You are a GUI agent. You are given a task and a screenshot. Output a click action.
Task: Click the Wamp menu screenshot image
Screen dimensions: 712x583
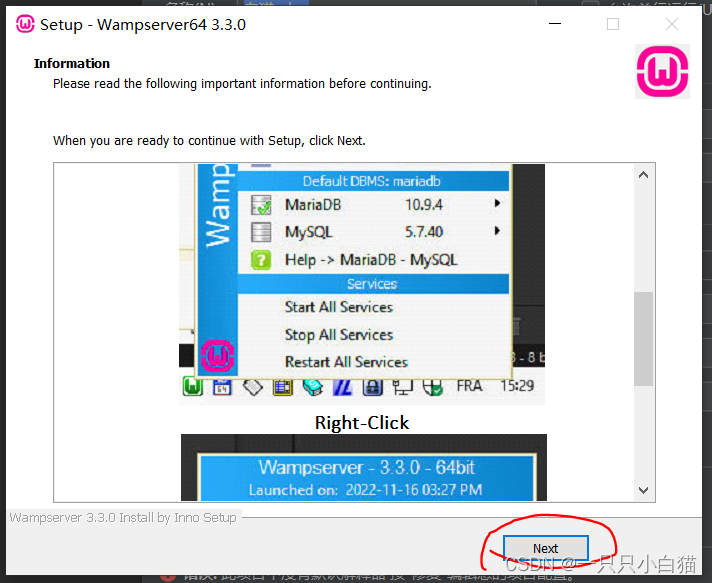click(362, 284)
